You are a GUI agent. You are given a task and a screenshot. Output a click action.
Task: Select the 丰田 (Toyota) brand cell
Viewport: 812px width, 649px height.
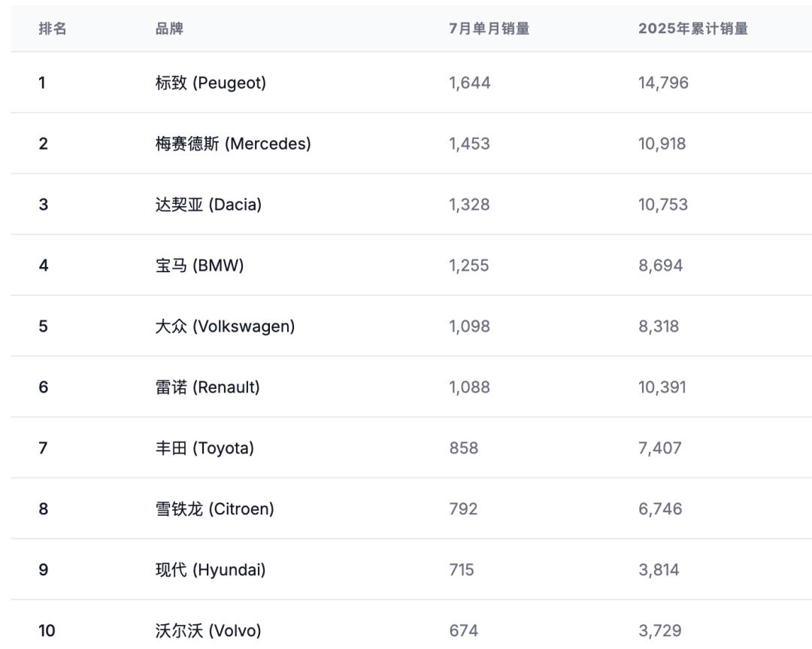click(205, 448)
